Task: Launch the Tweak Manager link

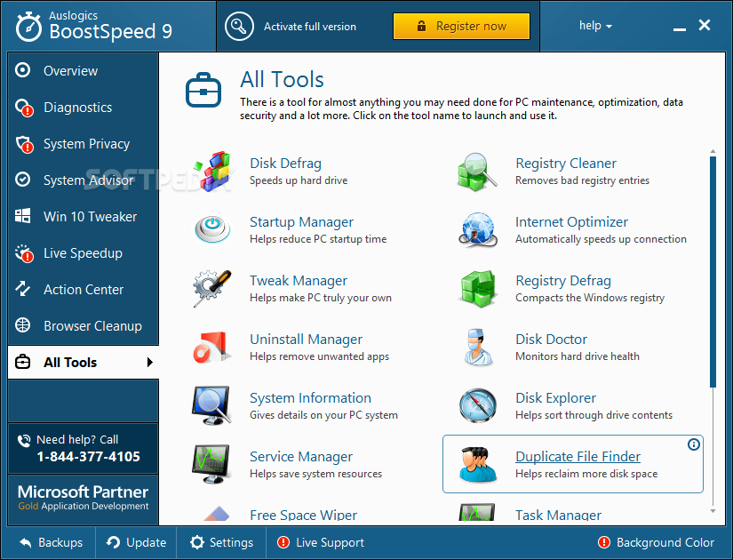Action: [x=299, y=281]
